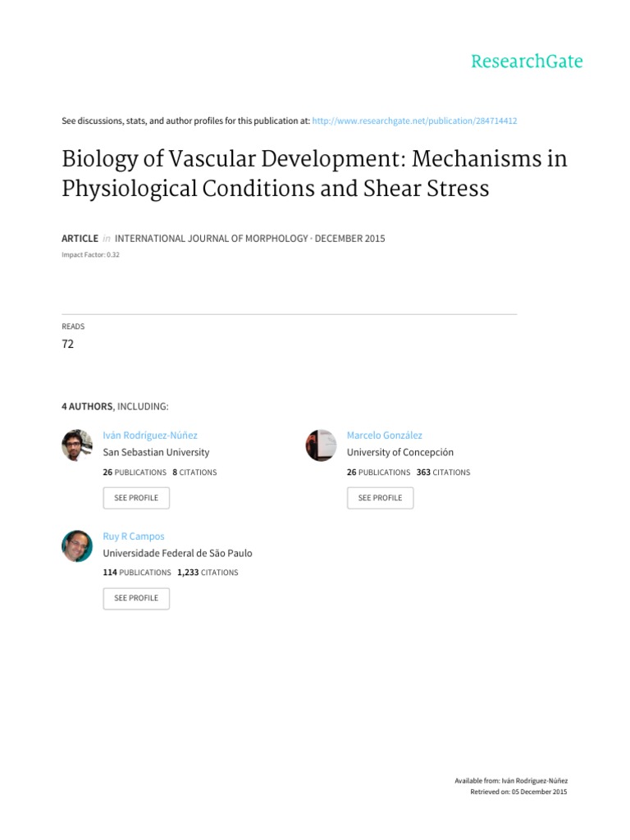The image size is (630, 840).
Task: Open the Marcelo González author name link
Action: [384, 436]
